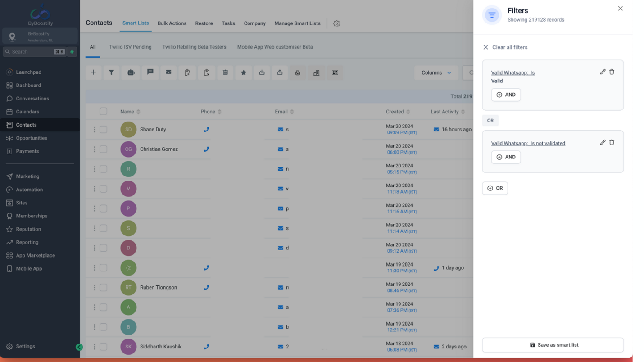Delete the 'Is not validated' filter
The width and height of the screenshot is (644, 362).
click(612, 143)
